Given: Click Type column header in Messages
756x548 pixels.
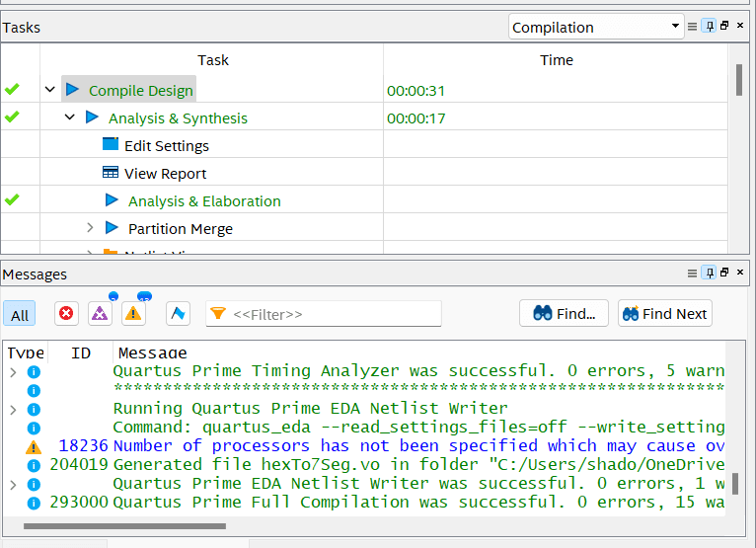Looking at the screenshot, I should (x=26, y=353).
